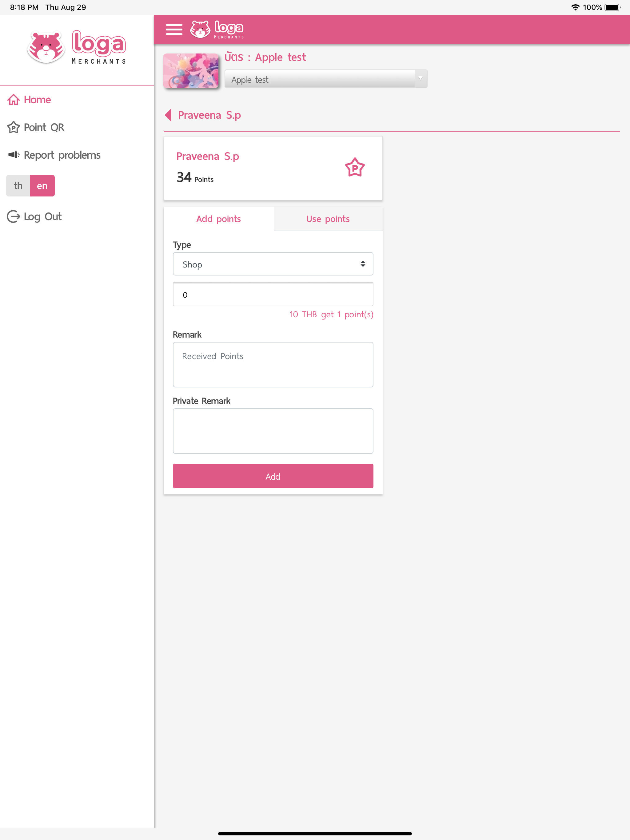Open the Apple test card dropdown
The image size is (630, 840).
326,79
